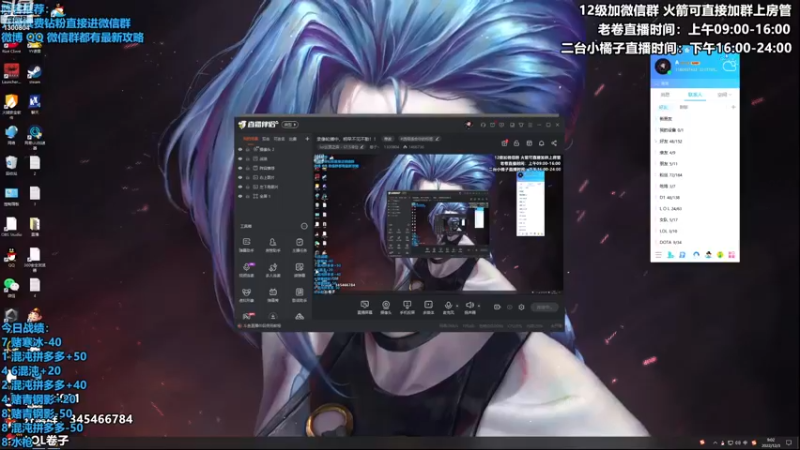Open streaming settings via the gear icon

pos(521,307)
